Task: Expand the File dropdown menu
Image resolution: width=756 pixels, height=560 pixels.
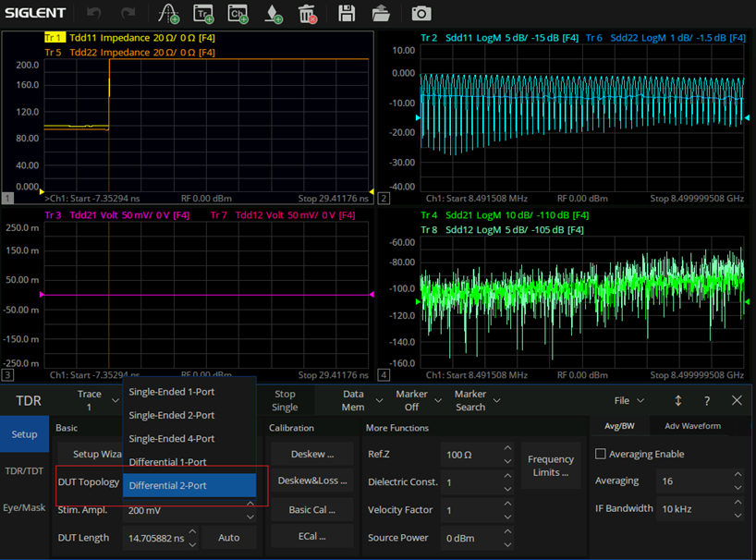Action: [628, 400]
